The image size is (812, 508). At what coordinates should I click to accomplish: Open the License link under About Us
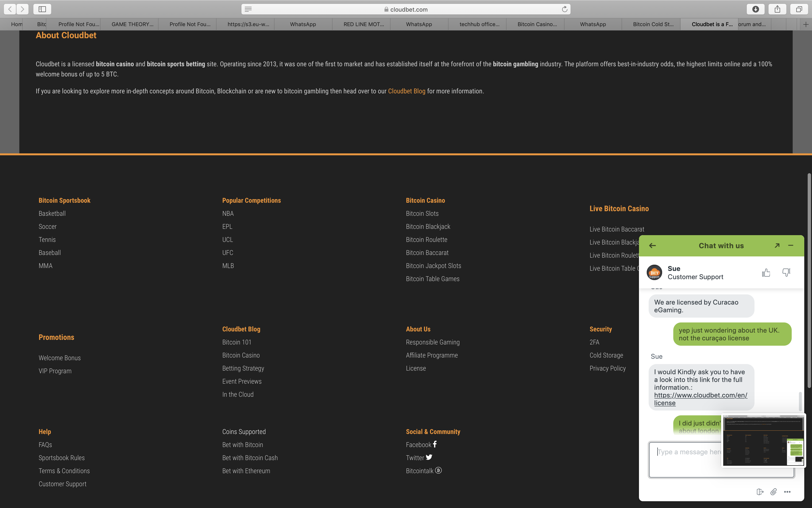point(416,368)
